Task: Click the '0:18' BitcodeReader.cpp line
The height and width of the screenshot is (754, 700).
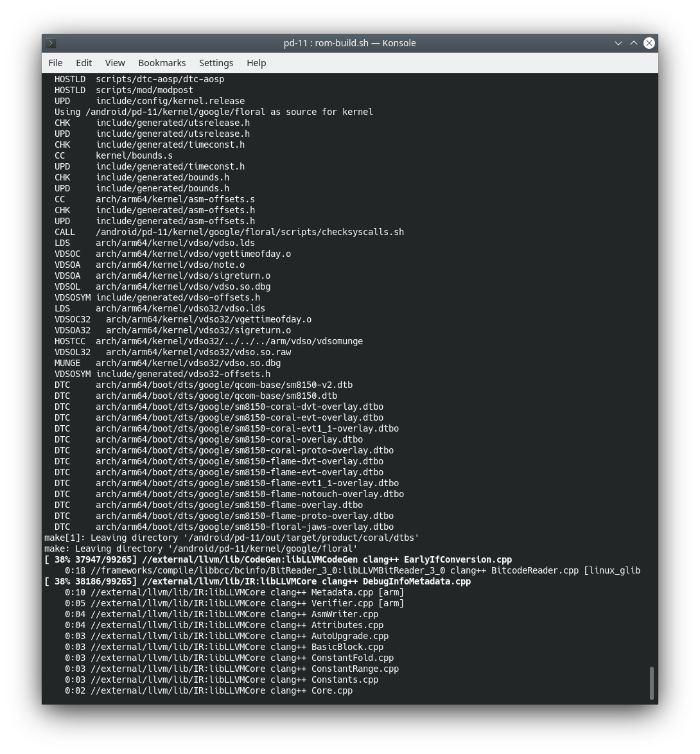Action: click(353, 571)
